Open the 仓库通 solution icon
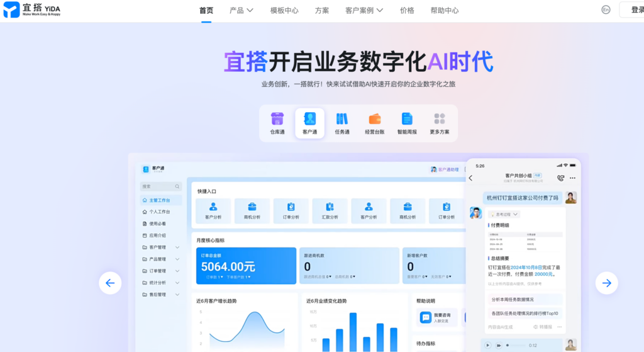Viewport: 644px width, 352px height. 277,123
